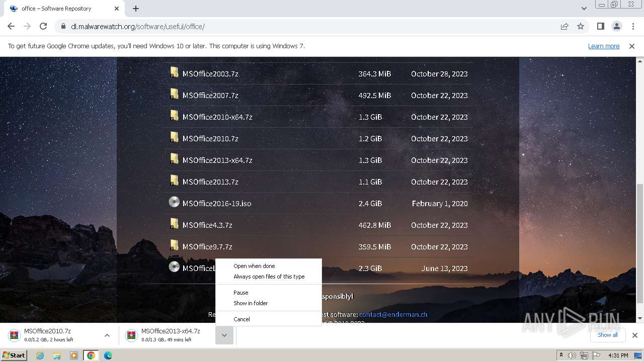Dismiss the Chrome update notification bar
The width and height of the screenshot is (644, 362).
(632, 46)
